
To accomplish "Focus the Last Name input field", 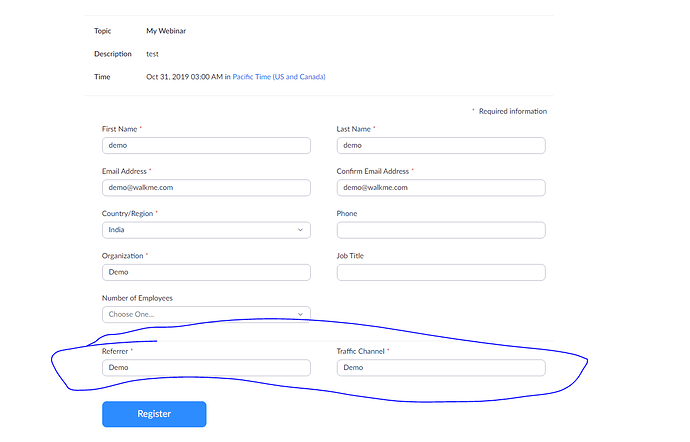I will click(x=441, y=145).
